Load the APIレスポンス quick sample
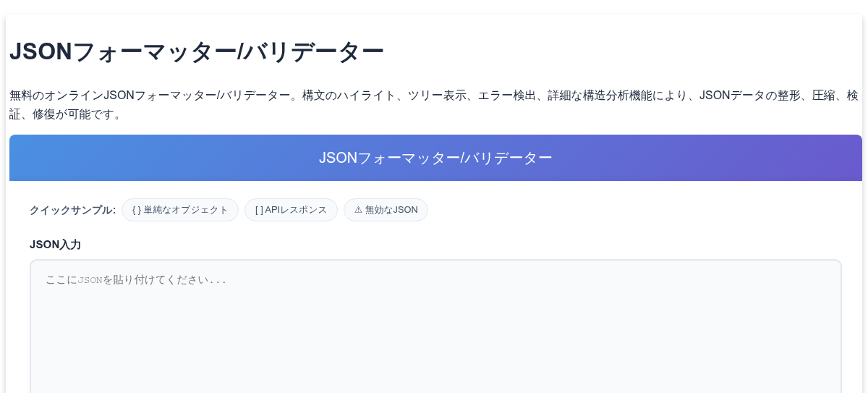 [x=291, y=210]
